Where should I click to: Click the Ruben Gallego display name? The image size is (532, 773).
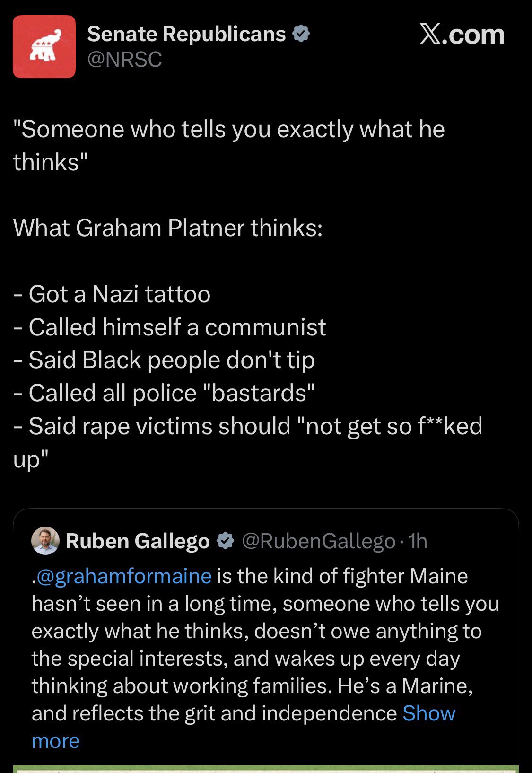coord(138,541)
